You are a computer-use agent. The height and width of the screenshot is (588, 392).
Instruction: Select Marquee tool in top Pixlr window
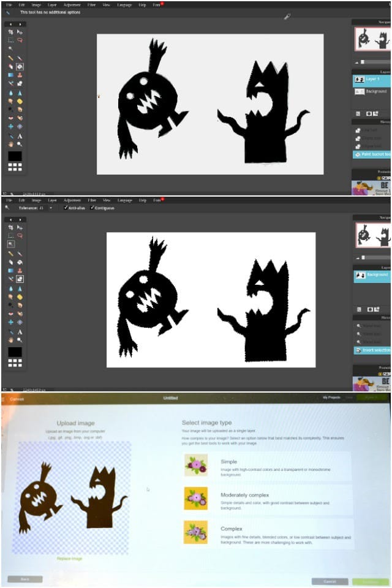(10, 40)
